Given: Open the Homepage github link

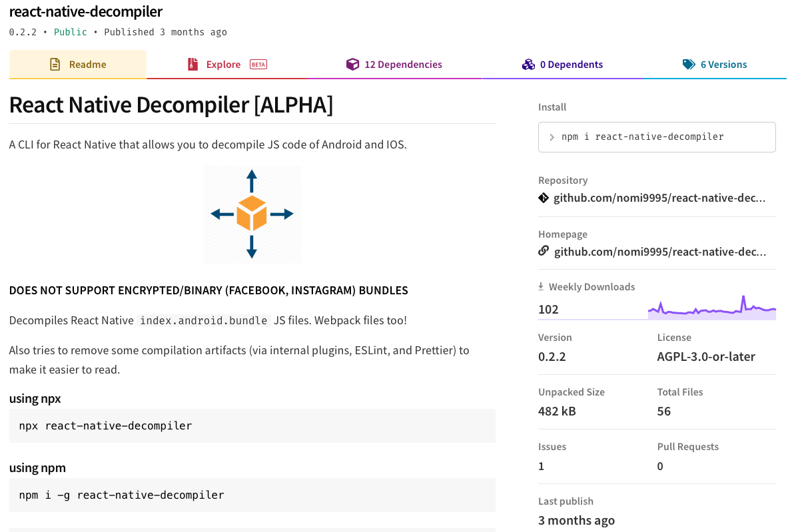Looking at the screenshot, I should tap(660, 252).
